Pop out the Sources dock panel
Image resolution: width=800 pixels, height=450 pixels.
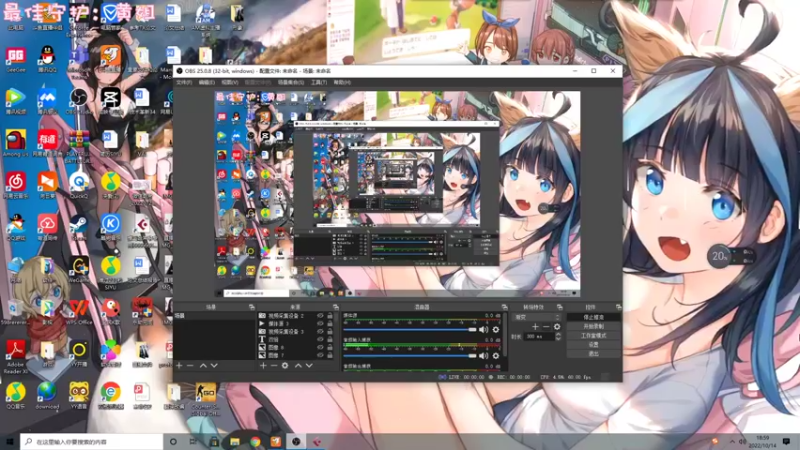[x=336, y=307]
